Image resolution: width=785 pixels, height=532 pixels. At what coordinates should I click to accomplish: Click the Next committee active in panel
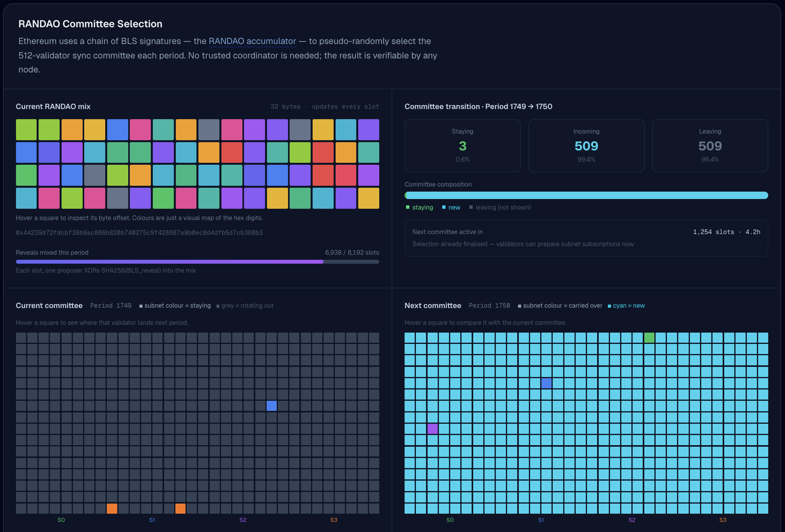(x=586, y=238)
